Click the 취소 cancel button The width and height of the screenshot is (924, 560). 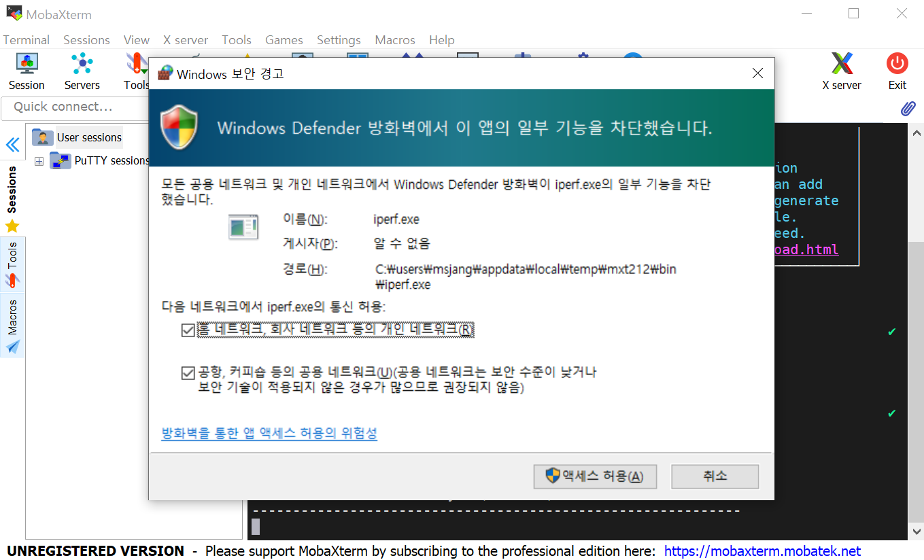715,476
